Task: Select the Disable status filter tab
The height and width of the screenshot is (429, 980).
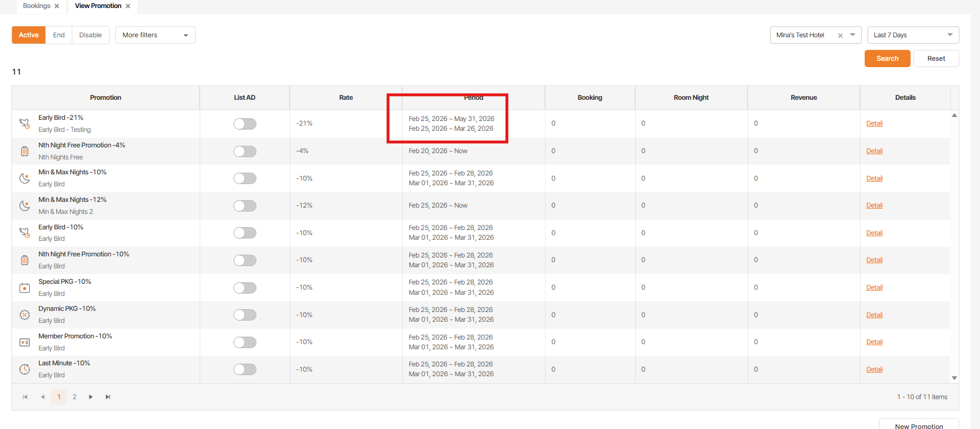Action: (x=90, y=35)
